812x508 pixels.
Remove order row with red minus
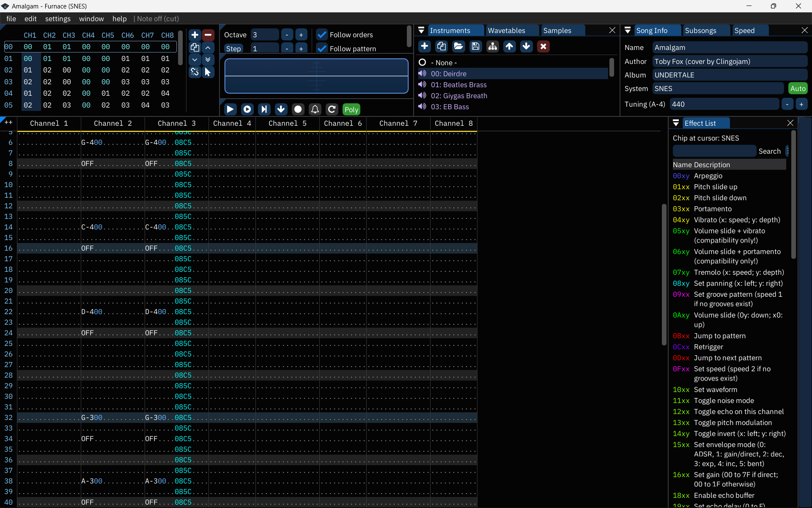[208, 35]
